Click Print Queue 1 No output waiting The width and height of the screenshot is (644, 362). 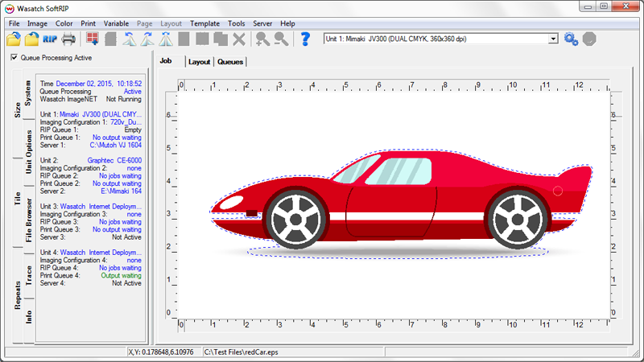coord(117,137)
